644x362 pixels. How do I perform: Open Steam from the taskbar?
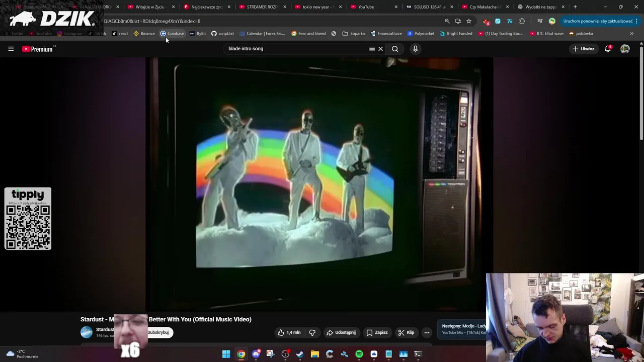pyautogui.click(x=300, y=354)
